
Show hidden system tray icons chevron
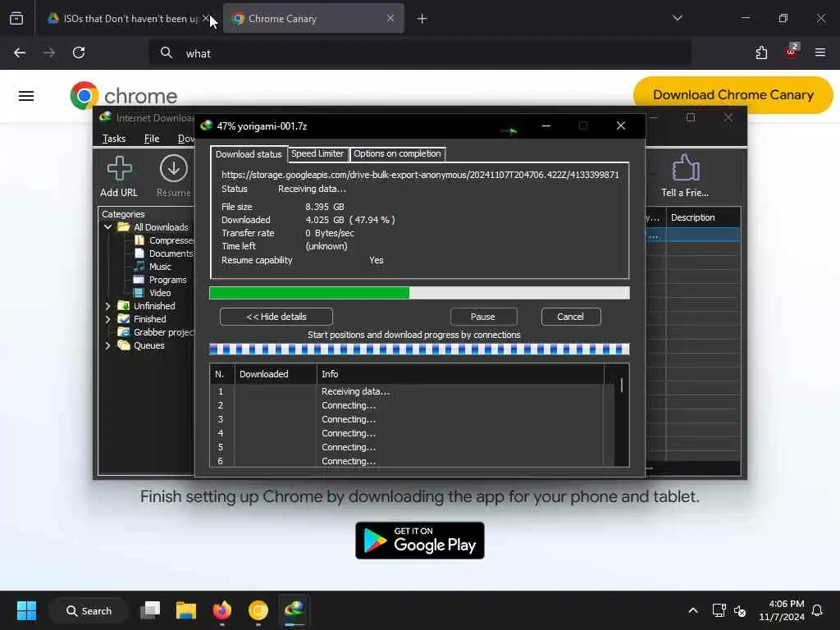[692, 610]
